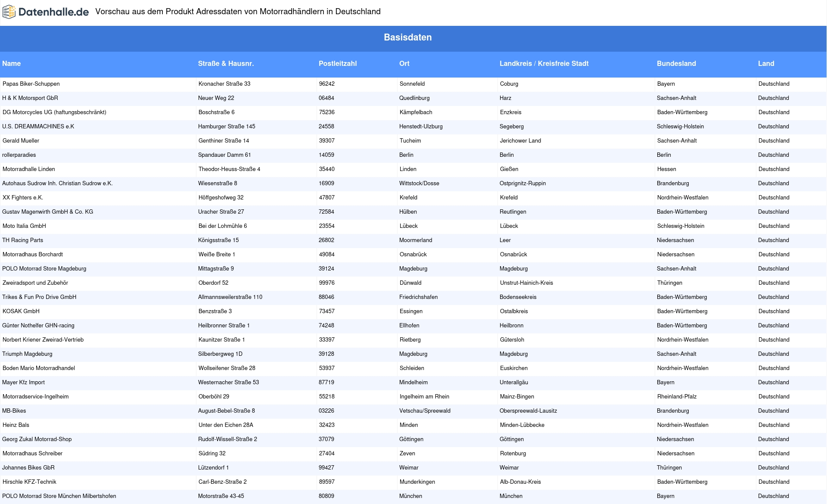Click Heinz Bals name cell
Viewport: 827px width, 504px height.
point(16,425)
